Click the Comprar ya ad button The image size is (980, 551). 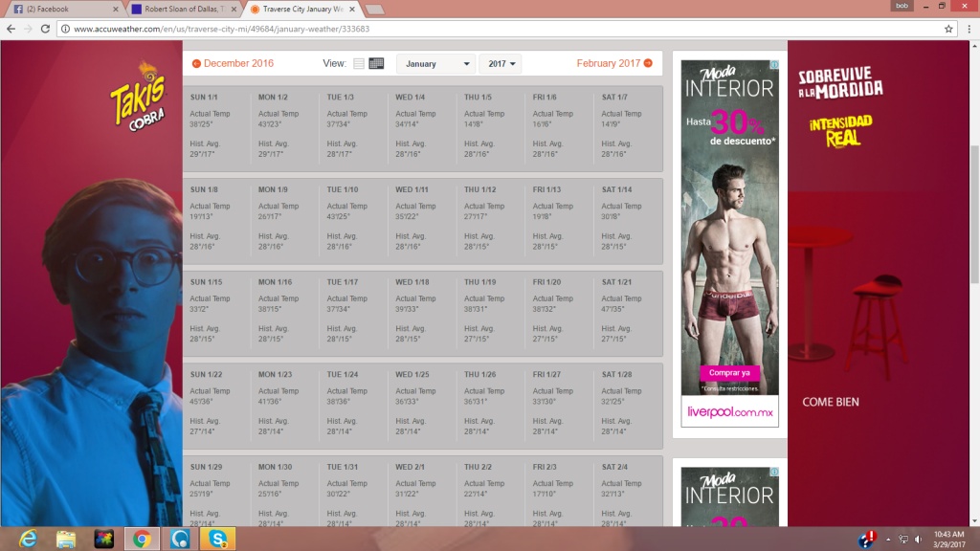point(729,373)
